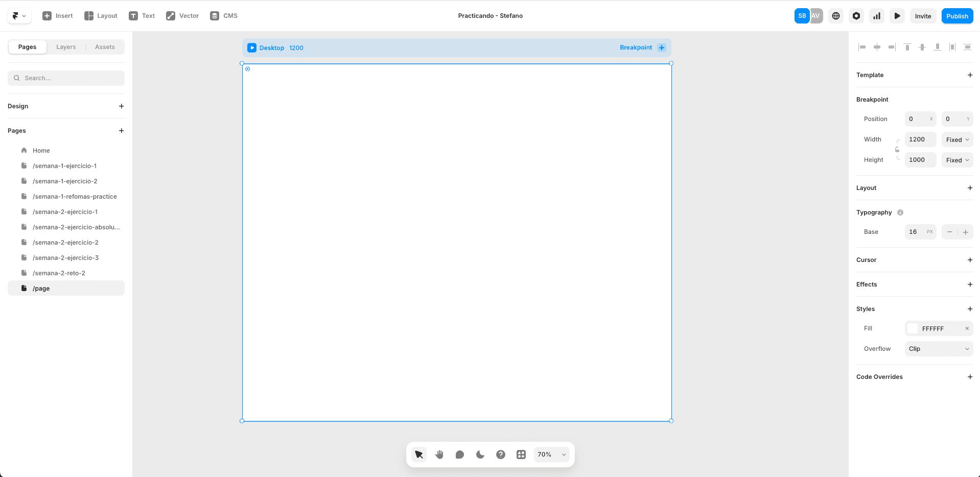Switch to the Layers tab
Screen dimensions: 980x477
click(x=66, y=47)
